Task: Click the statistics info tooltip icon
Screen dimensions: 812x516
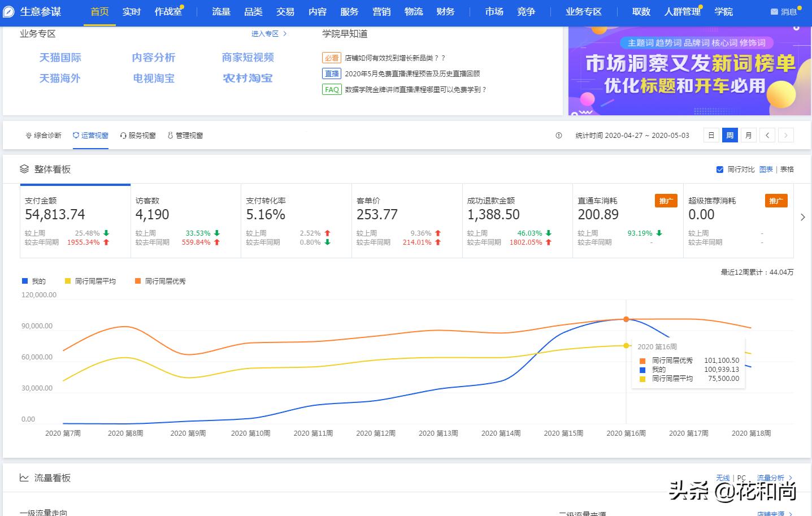Action: (558, 135)
